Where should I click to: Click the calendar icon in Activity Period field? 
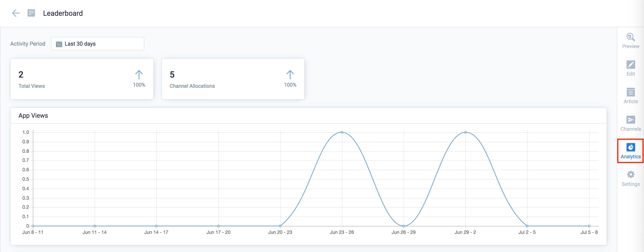click(59, 44)
